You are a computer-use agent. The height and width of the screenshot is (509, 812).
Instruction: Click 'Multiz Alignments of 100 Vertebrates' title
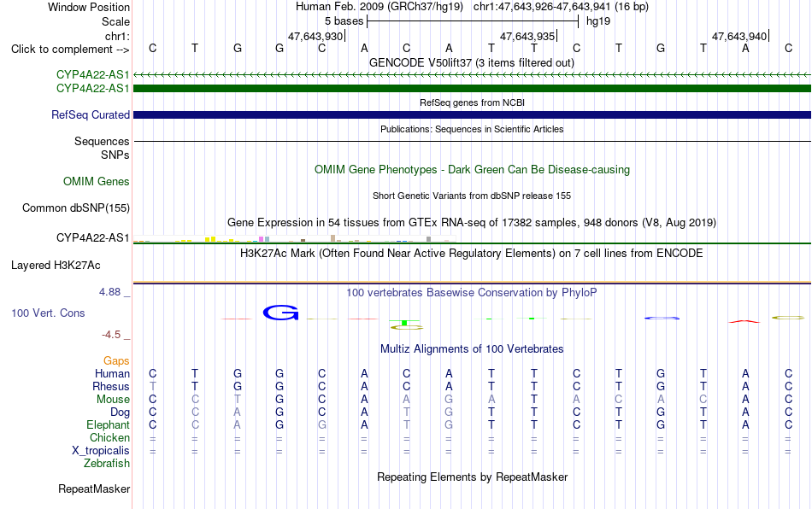pyautogui.click(x=472, y=349)
